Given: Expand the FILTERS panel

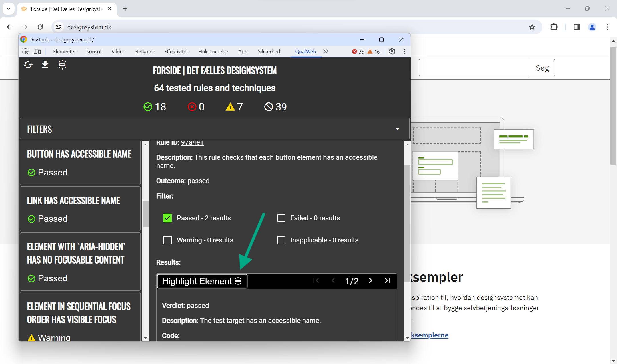Looking at the screenshot, I should point(215,129).
